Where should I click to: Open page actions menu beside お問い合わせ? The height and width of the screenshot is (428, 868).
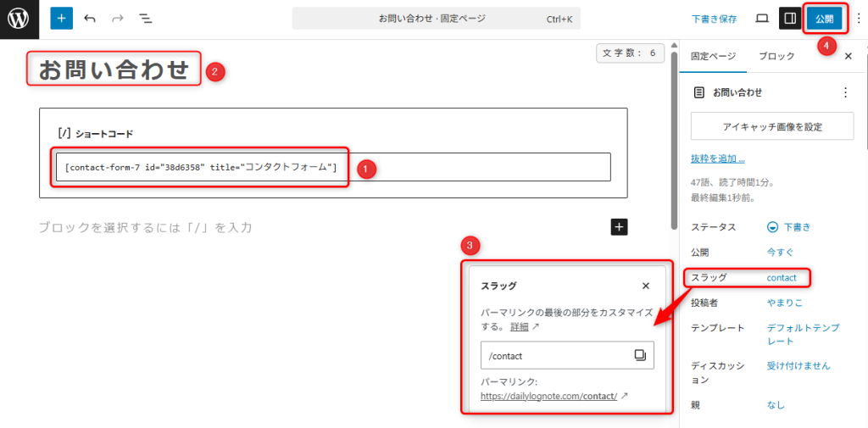(x=844, y=92)
